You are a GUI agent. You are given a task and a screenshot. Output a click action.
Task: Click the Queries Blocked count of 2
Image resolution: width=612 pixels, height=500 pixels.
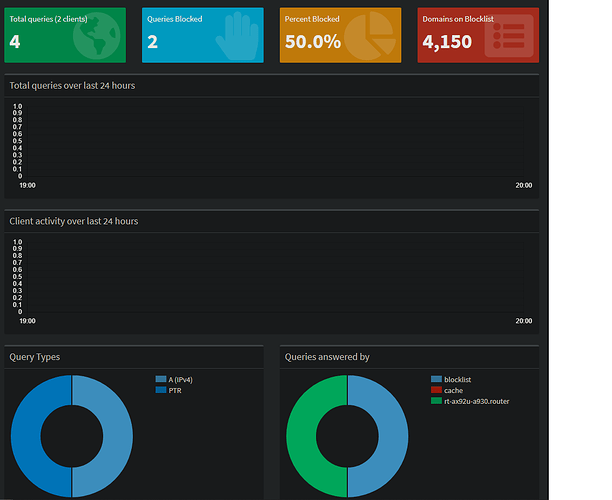point(153,42)
